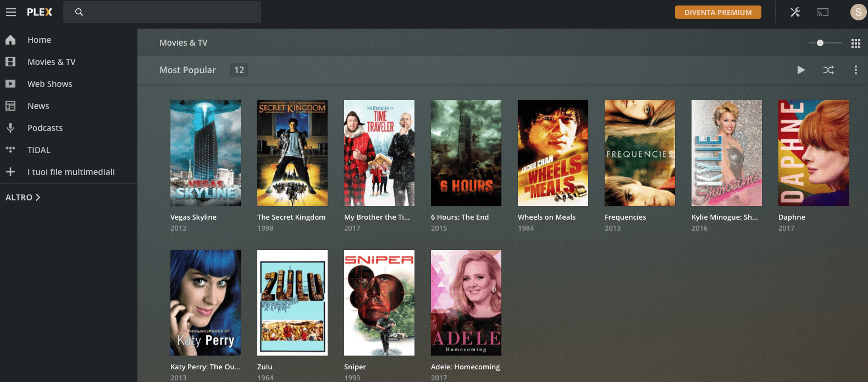This screenshot has height=382, width=868.
Task: Click the cast to device icon
Action: (823, 12)
